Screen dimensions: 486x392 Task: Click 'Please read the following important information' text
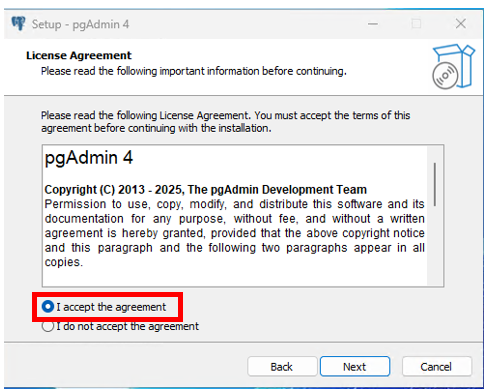194,71
